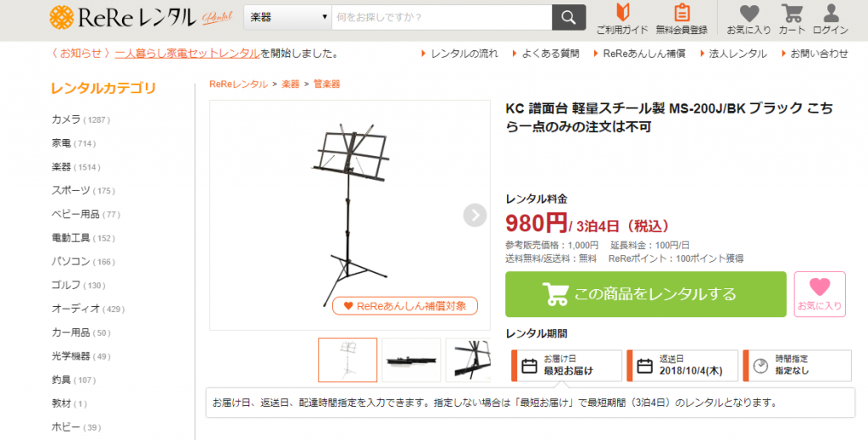868x440 pixels.
Task: Add to favorites with pink heart button
Action: [820, 294]
